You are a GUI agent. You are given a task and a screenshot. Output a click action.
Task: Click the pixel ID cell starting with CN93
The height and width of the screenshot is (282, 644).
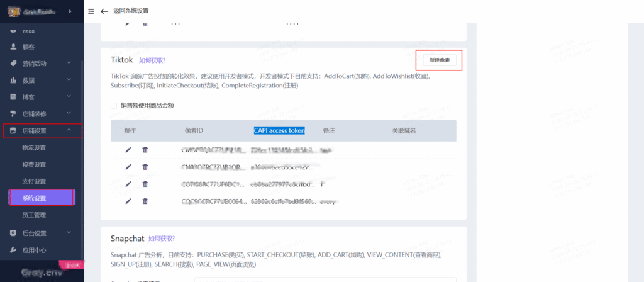pyautogui.click(x=214, y=167)
